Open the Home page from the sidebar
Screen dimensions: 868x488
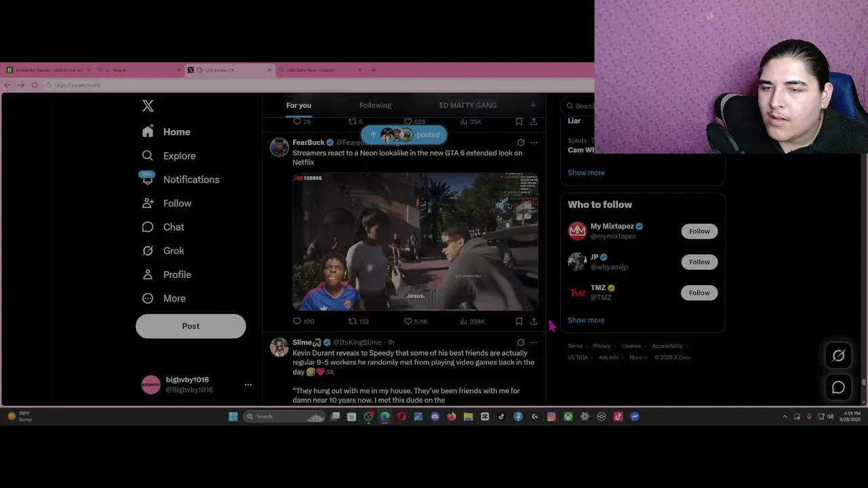coord(167,132)
